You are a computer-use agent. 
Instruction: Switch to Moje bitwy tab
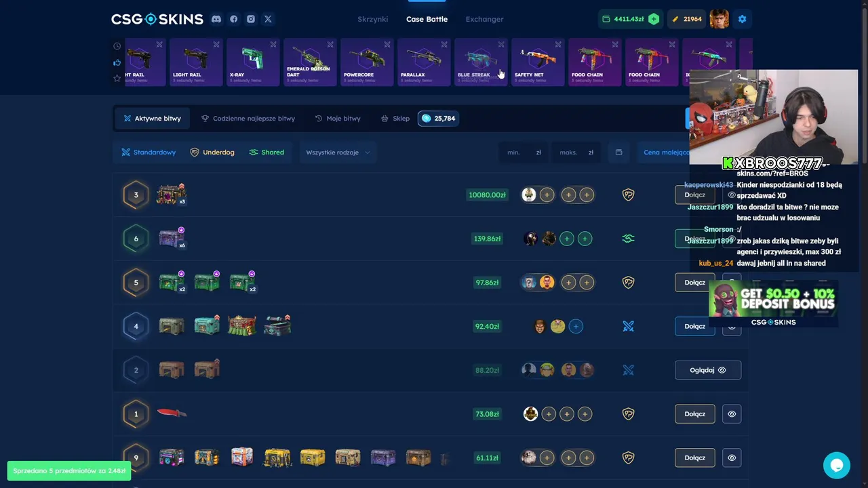pyautogui.click(x=338, y=119)
